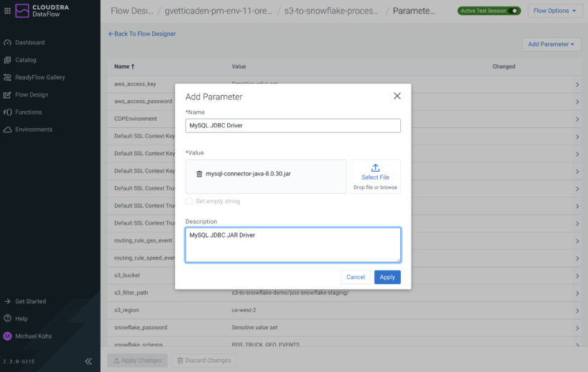The height and width of the screenshot is (372, 588).
Task: Click the ReadyFlow Gallery icon
Action: (7, 77)
